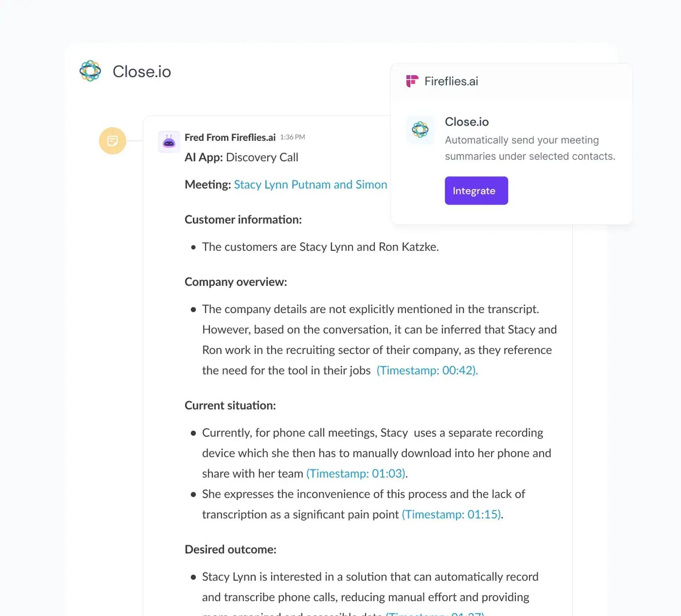
Task: Click Fred bot avatar icon
Action: [169, 142]
